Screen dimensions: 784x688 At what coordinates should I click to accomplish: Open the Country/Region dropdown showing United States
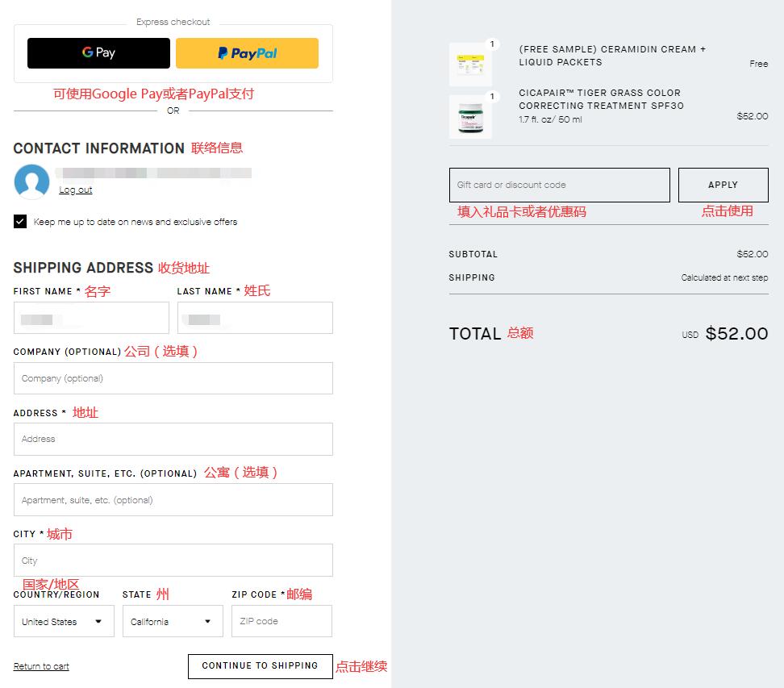64,622
